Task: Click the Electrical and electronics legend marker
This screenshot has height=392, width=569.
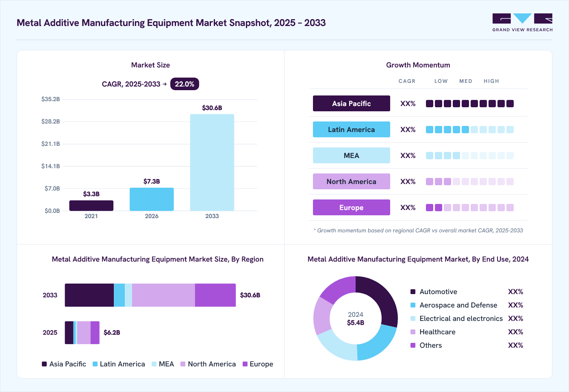Action: point(413,318)
